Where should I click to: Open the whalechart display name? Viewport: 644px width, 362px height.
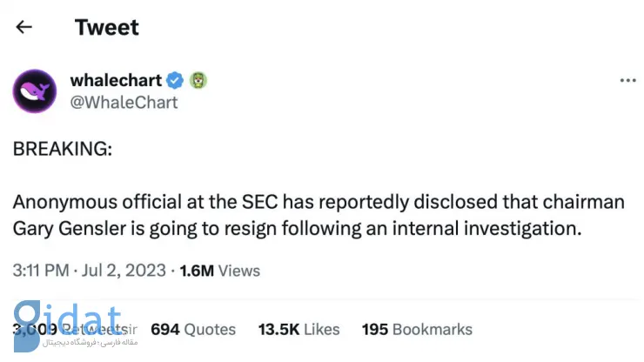coord(116,80)
